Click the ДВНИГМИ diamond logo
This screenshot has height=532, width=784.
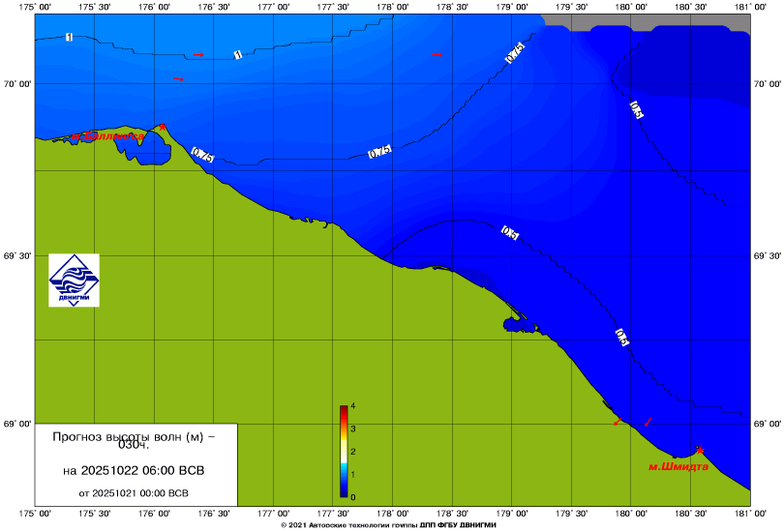(x=75, y=281)
